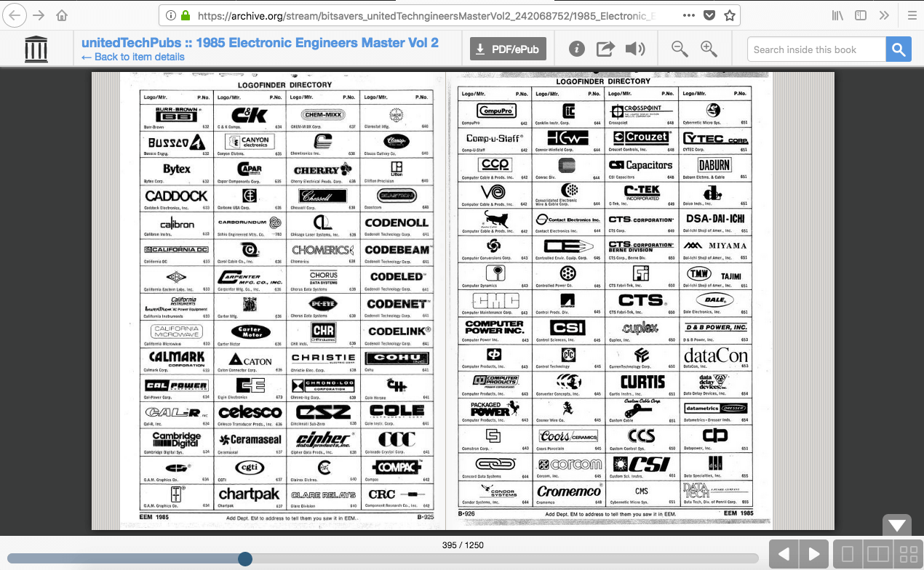
Task: Click the CADDOCK logo cell
Action: [177, 199]
